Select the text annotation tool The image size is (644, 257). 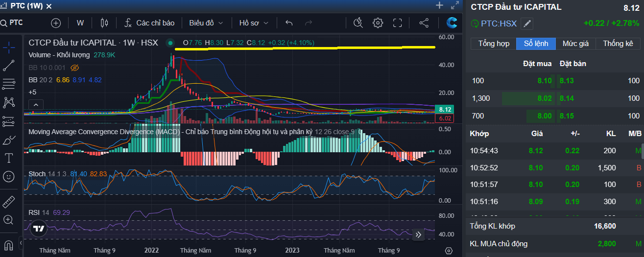(x=9, y=158)
